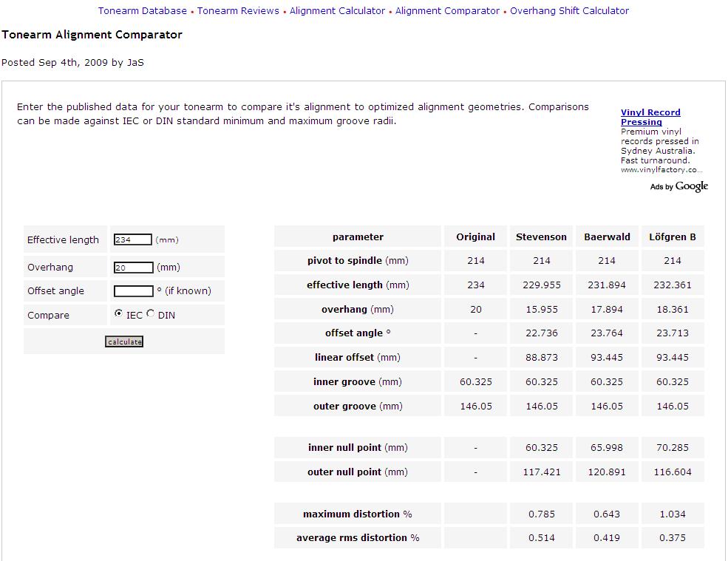Screen dimensions: 728x561
Task: Click the Tonearm Alignment Comparator page heading
Action: (92, 35)
